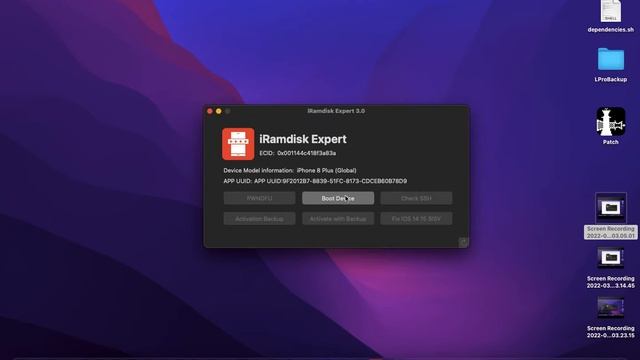The width and height of the screenshot is (640, 360).
Task: Click the Patch icon name label
Action: [611, 142]
